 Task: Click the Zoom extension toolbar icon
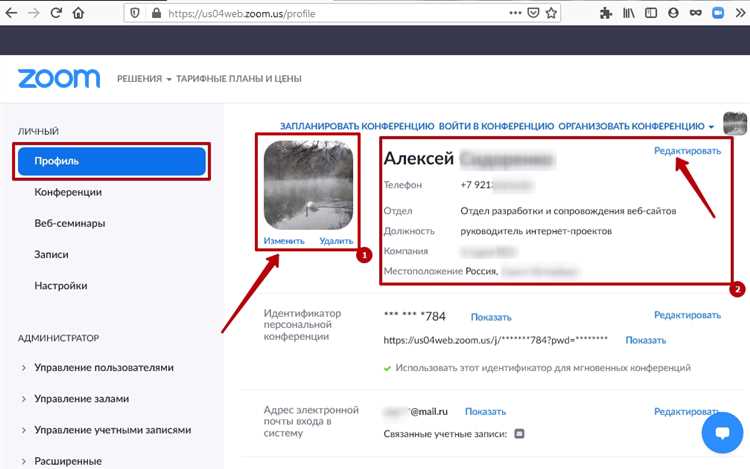(718, 13)
